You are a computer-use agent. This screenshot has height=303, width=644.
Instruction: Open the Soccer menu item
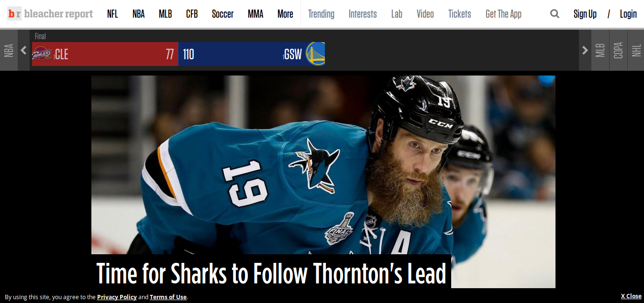click(x=222, y=14)
